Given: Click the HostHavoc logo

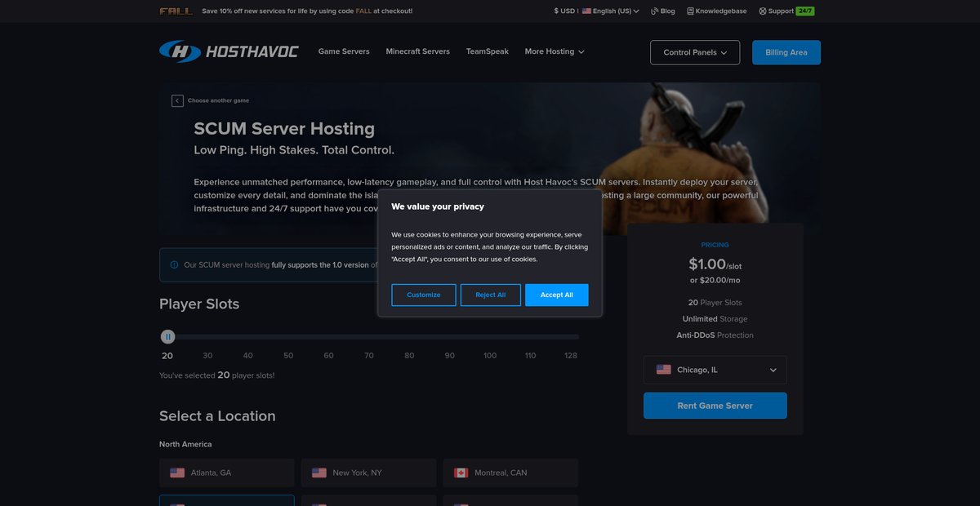Looking at the screenshot, I should (x=229, y=51).
